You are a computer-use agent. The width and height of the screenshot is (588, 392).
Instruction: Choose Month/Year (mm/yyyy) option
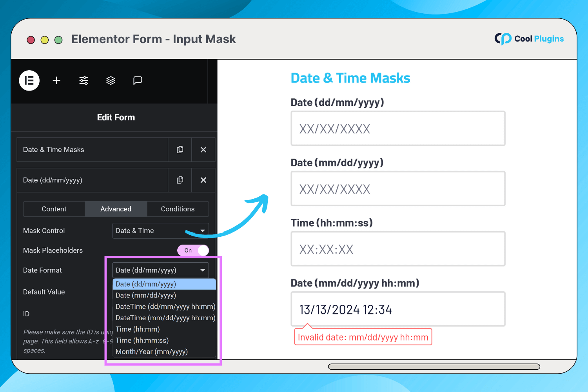pos(164,352)
